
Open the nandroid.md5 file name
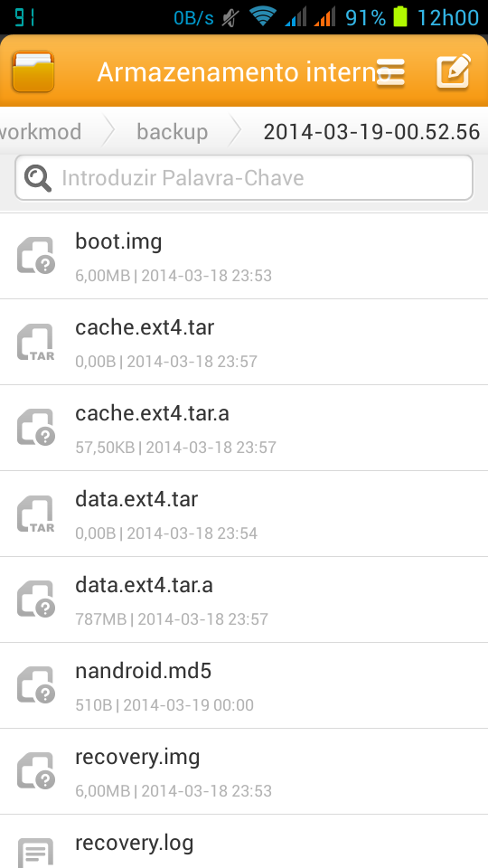pos(144,671)
